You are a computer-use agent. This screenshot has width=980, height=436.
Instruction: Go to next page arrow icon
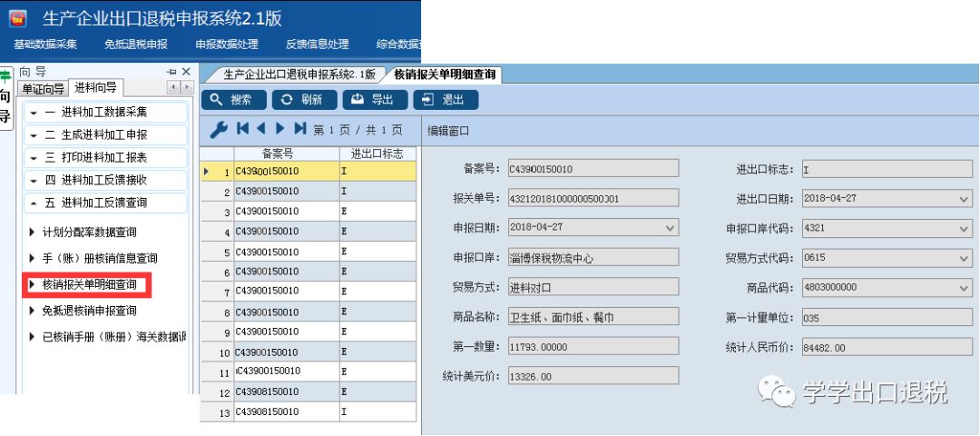pyautogui.click(x=280, y=129)
